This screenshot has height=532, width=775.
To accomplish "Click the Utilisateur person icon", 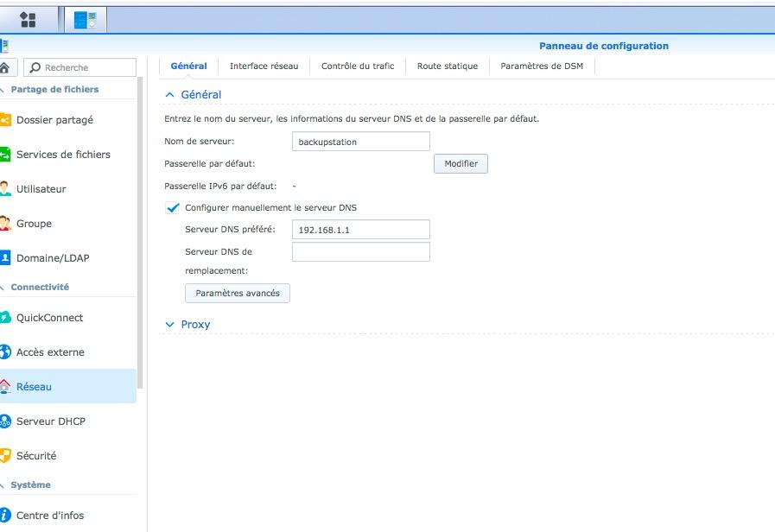I will [x=5, y=188].
